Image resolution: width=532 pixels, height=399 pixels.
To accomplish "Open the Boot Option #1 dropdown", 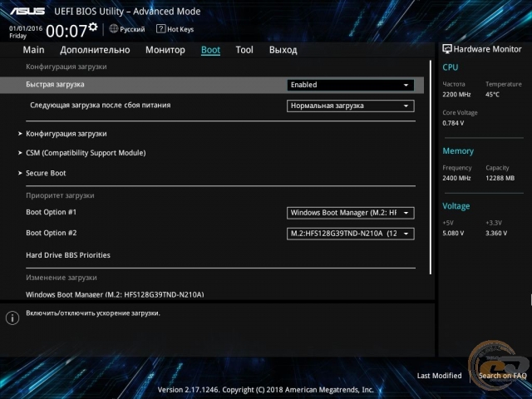I will pyautogui.click(x=351, y=213).
